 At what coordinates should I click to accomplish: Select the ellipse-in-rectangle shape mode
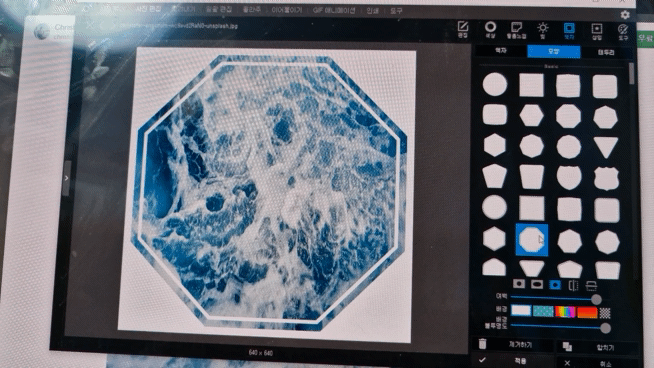537,284
